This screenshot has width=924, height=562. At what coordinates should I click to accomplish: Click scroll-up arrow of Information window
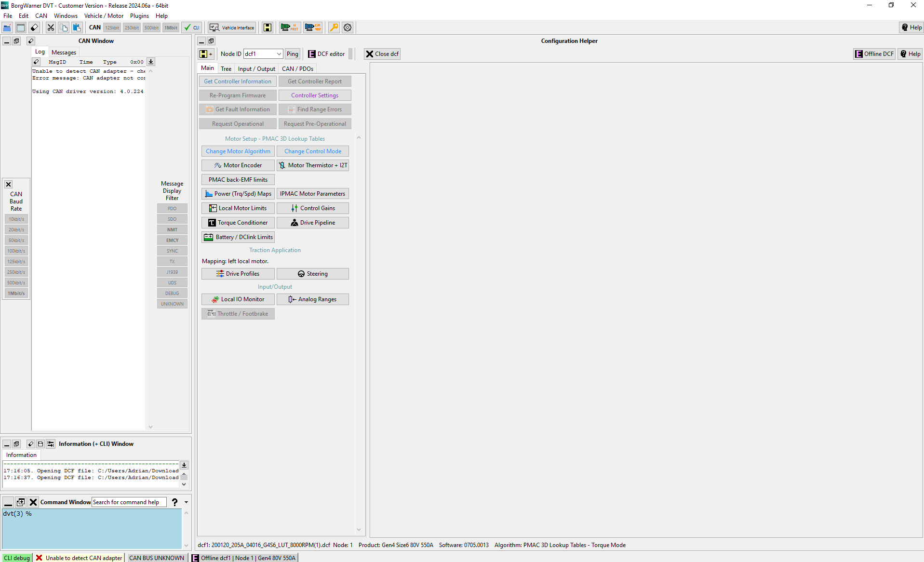coord(184,475)
